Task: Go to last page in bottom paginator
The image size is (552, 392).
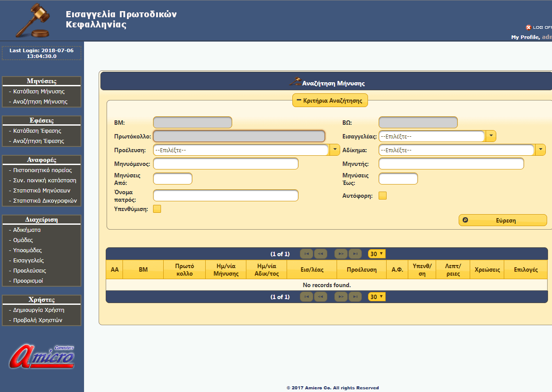Action: click(355, 297)
